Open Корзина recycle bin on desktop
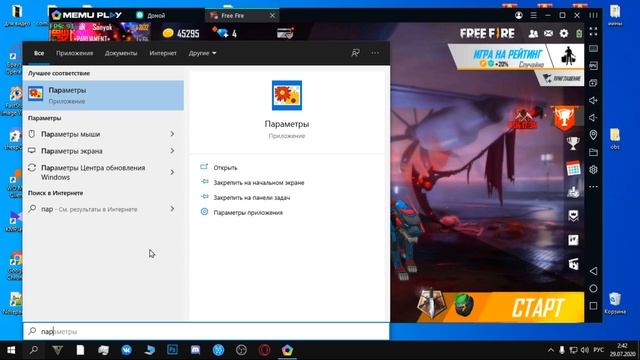 tap(615, 303)
